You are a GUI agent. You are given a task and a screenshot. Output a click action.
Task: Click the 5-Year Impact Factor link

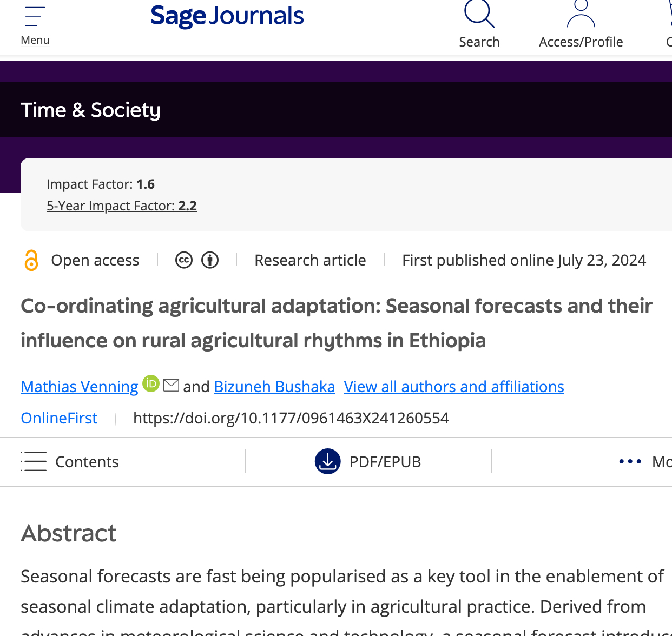coord(122,206)
